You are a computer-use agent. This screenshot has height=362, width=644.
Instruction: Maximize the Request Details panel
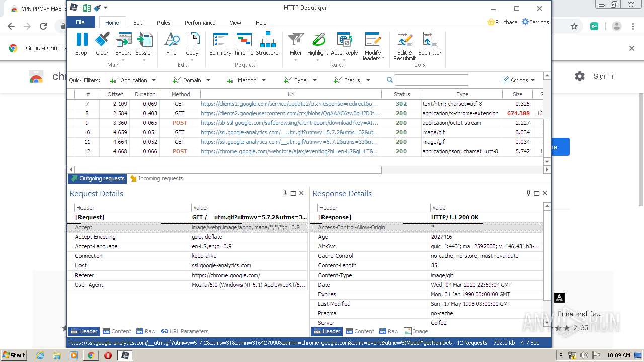click(293, 193)
